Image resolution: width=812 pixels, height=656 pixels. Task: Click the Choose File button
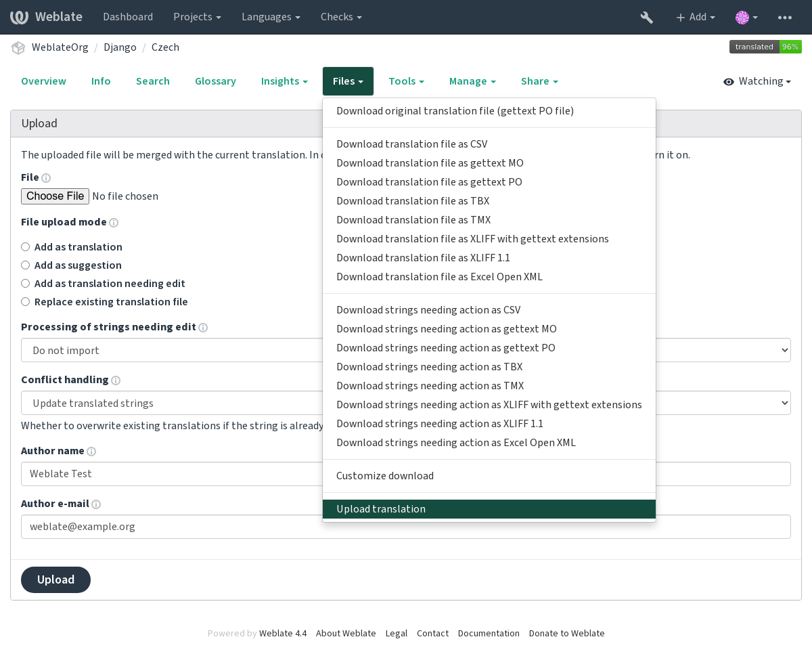55,196
